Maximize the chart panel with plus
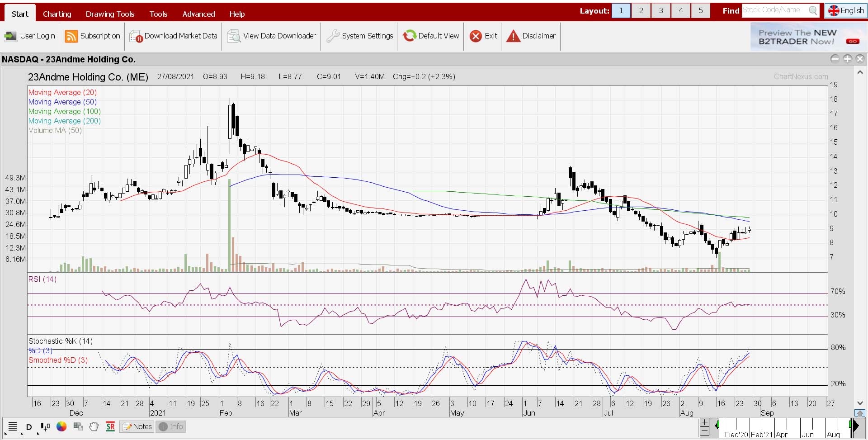This screenshot has width=868, height=440. pyautogui.click(x=847, y=59)
